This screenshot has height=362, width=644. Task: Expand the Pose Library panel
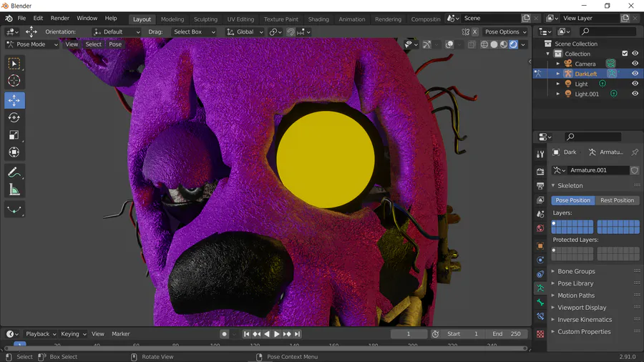[x=575, y=283]
